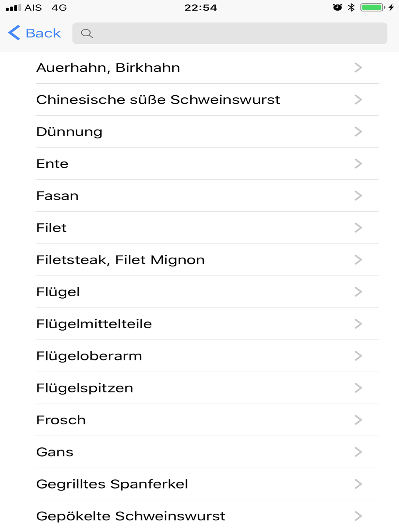Tap the green battery indicator icon
The image size is (399, 532).
coord(373,7)
